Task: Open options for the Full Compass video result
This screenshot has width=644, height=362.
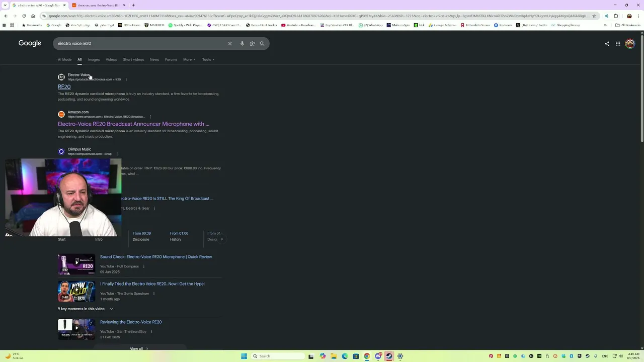Action: 143,266
